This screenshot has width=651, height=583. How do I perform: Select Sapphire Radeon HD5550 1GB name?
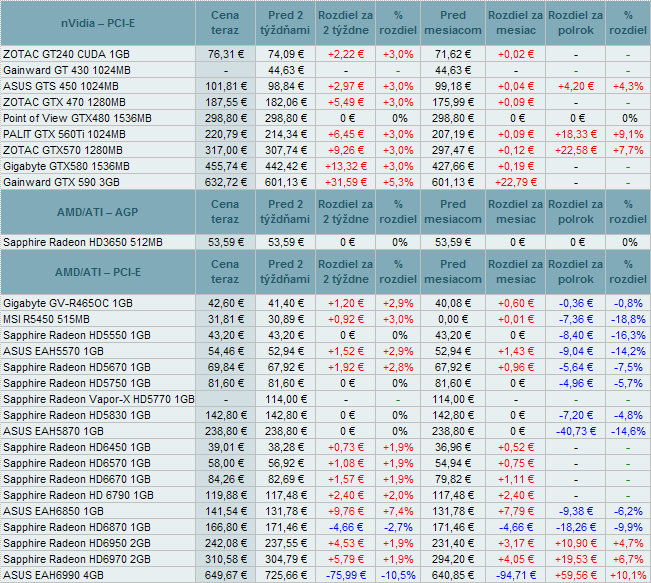77,336
